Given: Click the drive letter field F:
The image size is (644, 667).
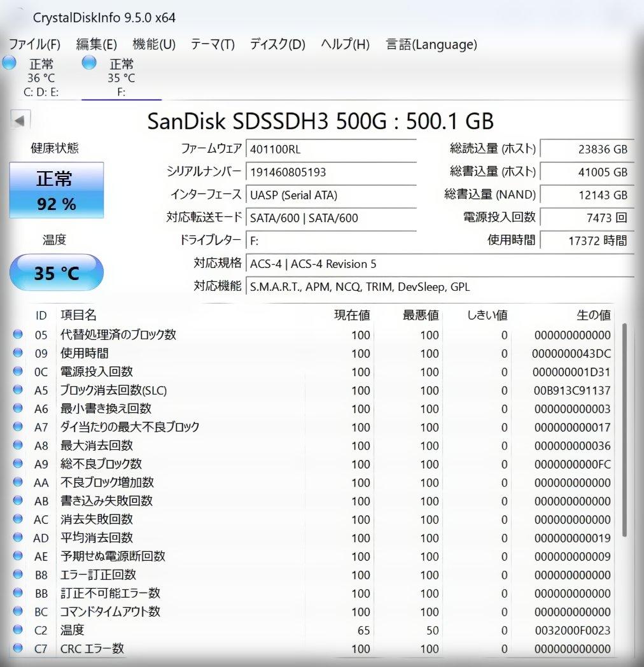Looking at the screenshot, I should [x=331, y=241].
